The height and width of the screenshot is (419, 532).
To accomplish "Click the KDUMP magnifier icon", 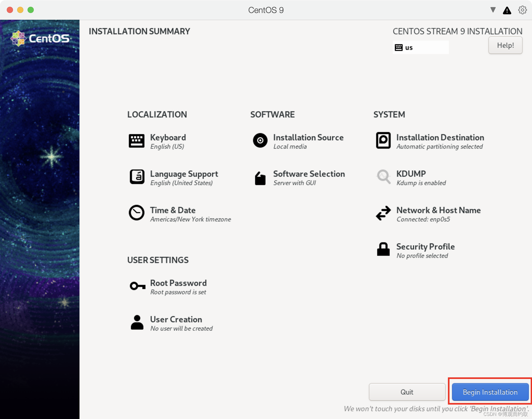I will [383, 177].
